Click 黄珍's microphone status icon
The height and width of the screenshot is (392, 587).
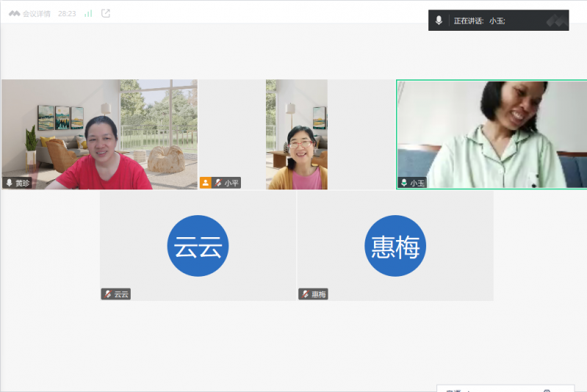click(10, 183)
